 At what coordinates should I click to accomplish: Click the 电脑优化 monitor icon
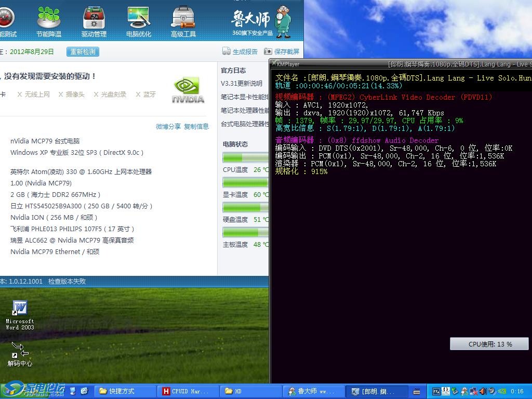(x=139, y=18)
